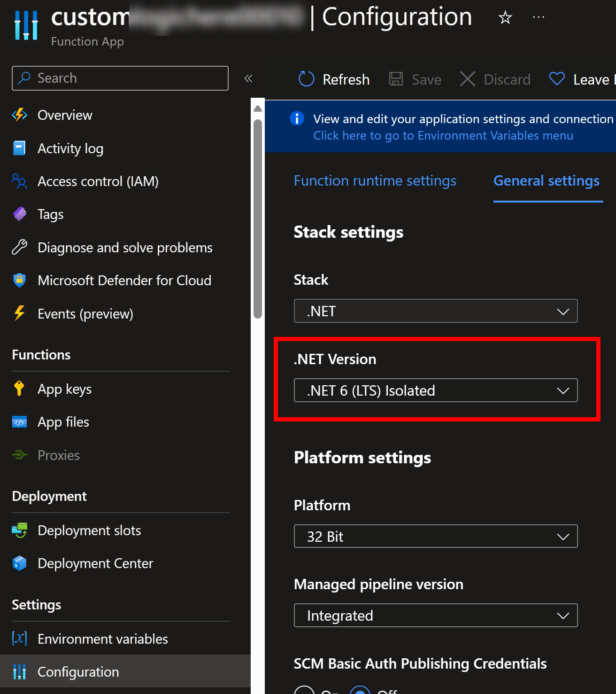Viewport: 616px width, 694px height.
Task: Click the Proxies icon
Action: pyautogui.click(x=19, y=455)
